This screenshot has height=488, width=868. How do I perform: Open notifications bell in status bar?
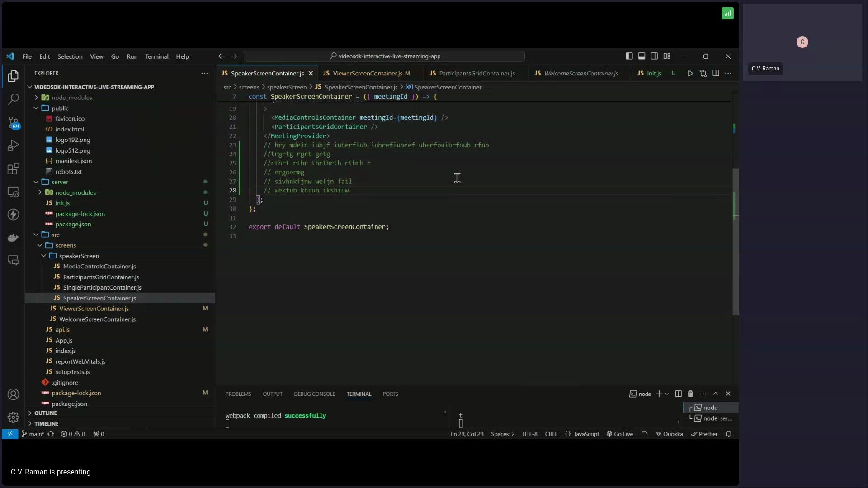728,434
